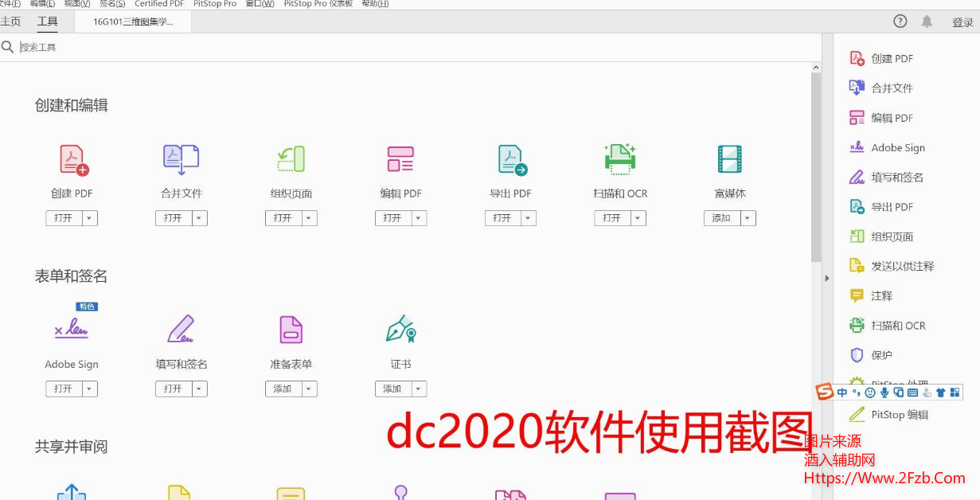This screenshot has width=980, height=500.
Task: Click the 证书 certificate pen icon
Action: tap(400, 330)
